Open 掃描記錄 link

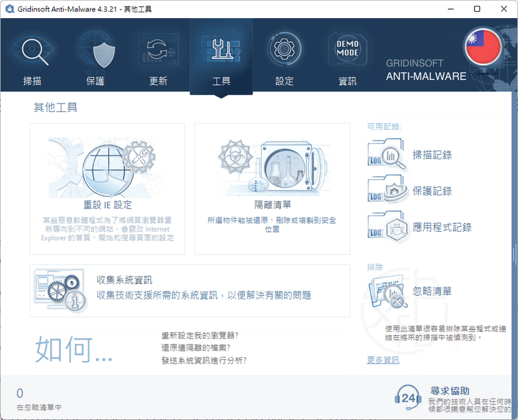[432, 155]
